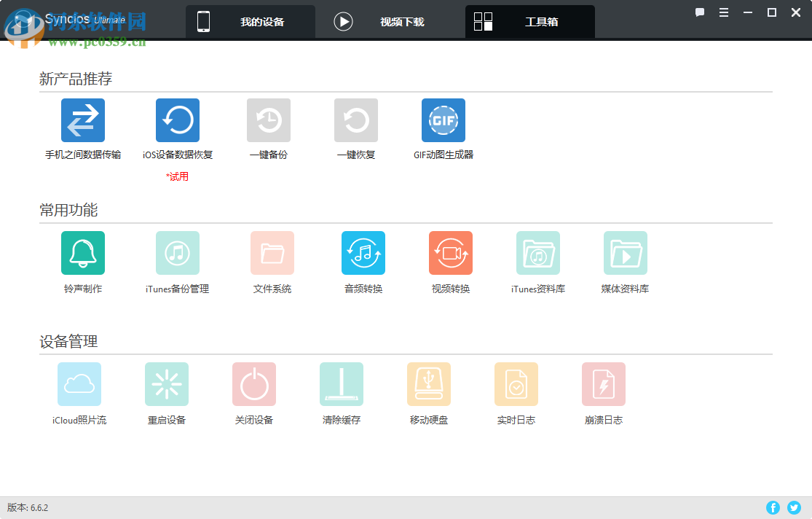The height and width of the screenshot is (519, 812).
Task: Open the 媒体资料库 media library
Action: 625,252
